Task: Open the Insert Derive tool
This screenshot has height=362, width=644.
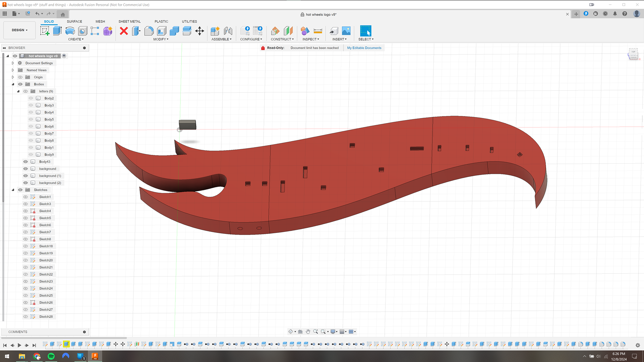Action: coord(334,31)
